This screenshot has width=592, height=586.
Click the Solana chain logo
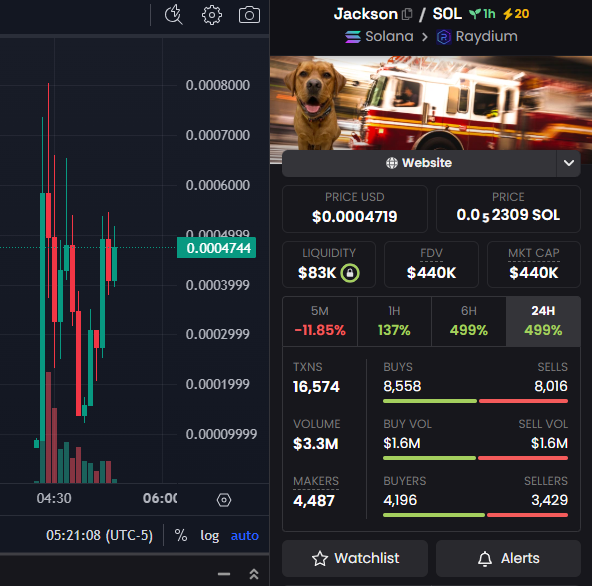(x=353, y=37)
